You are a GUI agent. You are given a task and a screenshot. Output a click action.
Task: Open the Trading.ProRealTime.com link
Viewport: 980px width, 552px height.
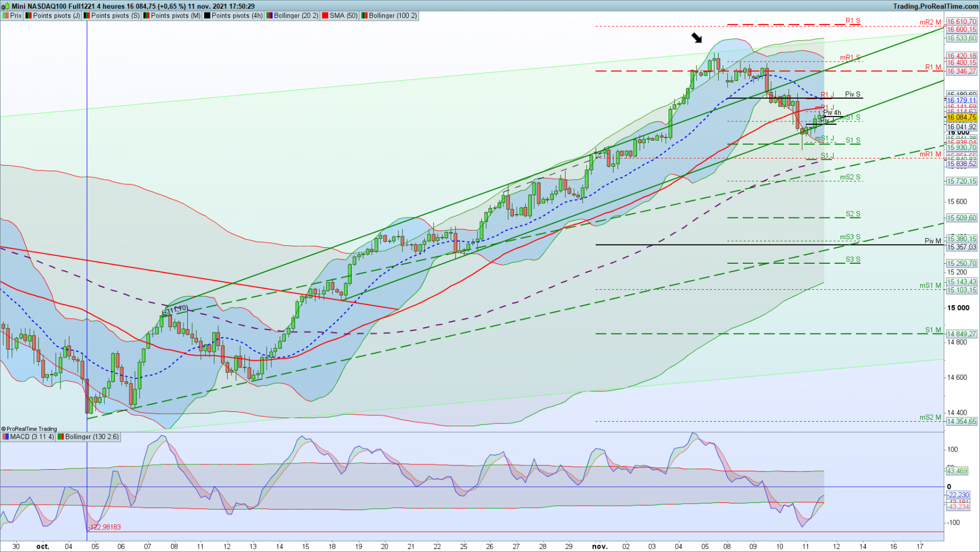[x=935, y=7]
